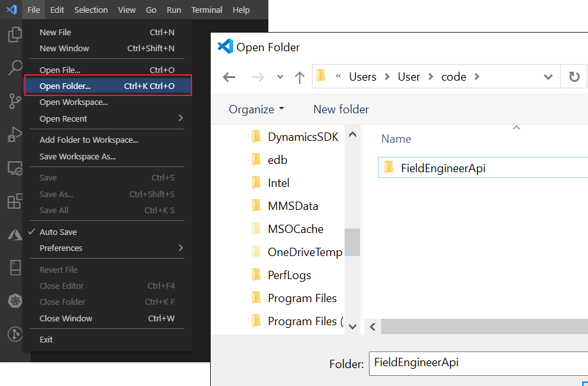Screen dimensions: 588x386
Task: Show hidden path levels via double chevron
Action: (338, 76)
